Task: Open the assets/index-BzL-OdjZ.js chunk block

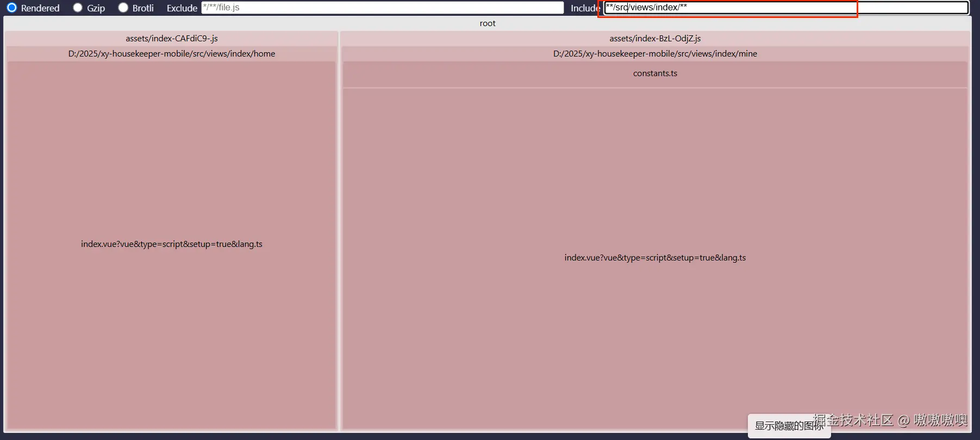Action: pyautogui.click(x=655, y=39)
